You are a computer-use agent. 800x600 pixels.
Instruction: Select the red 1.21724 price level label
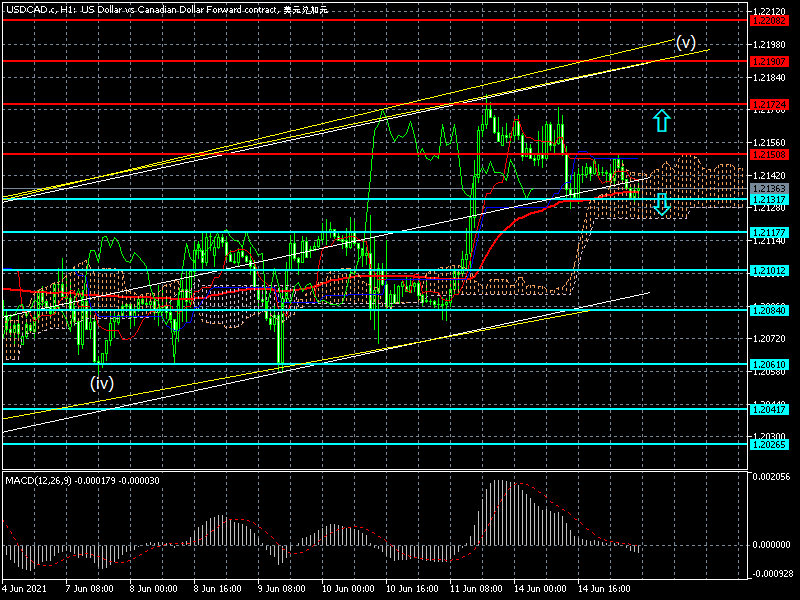coord(769,105)
